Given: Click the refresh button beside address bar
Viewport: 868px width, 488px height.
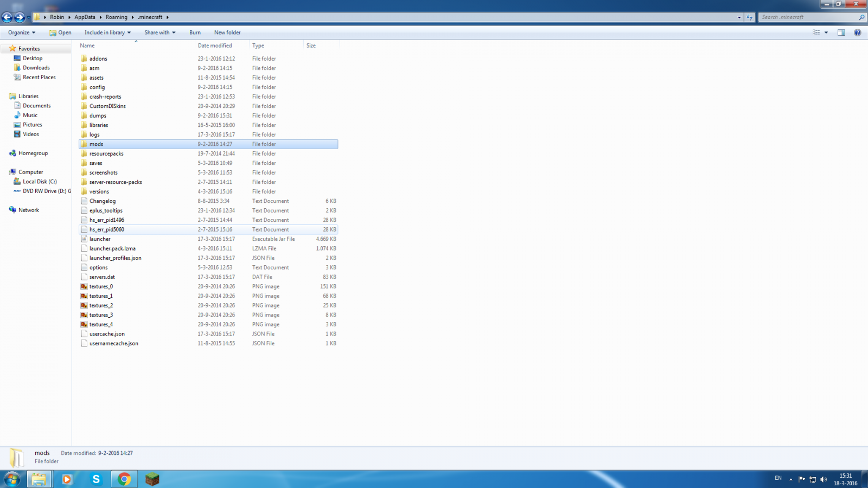Looking at the screenshot, I should [750, 17].
